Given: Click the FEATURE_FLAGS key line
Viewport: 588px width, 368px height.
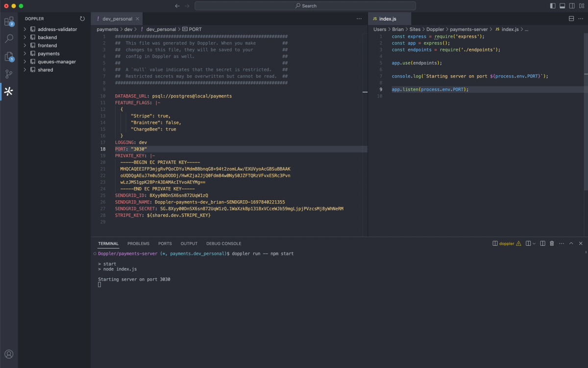Looking at the screenshot, I should coord(138,103).
